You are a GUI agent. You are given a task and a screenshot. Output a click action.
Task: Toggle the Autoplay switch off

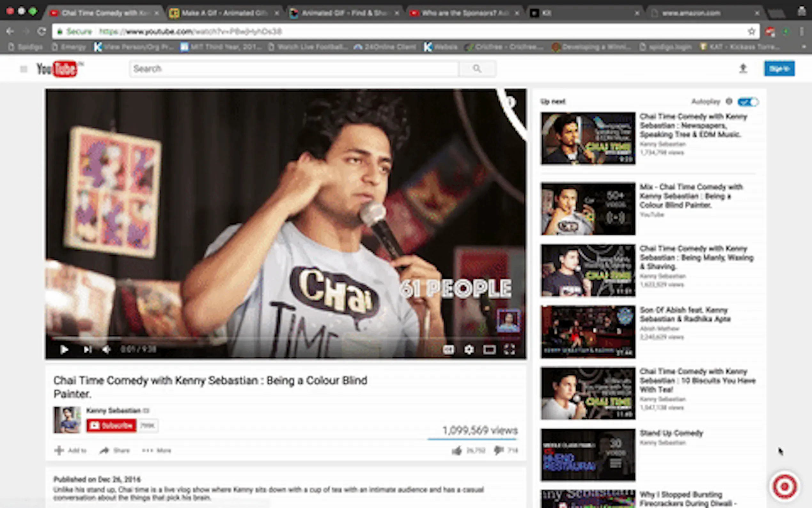[x=748, y=102]
